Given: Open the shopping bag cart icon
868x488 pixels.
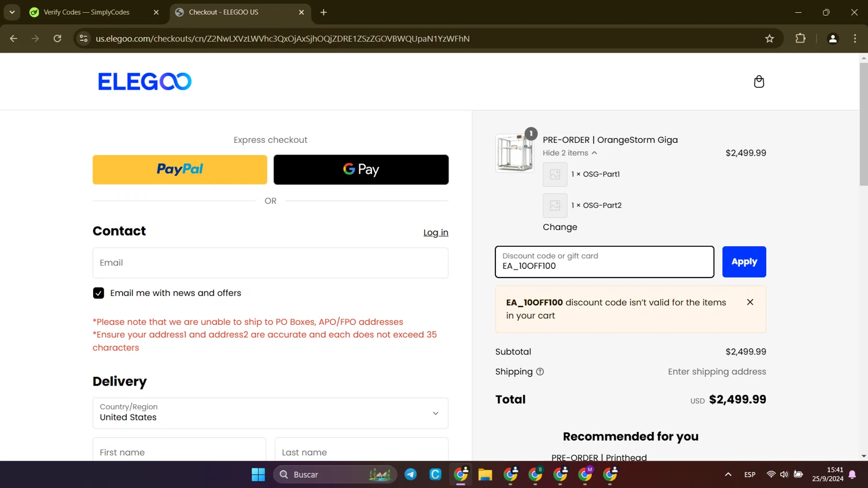Looking at the screenshot, I should pyautogui.click(x=759, y=82).
